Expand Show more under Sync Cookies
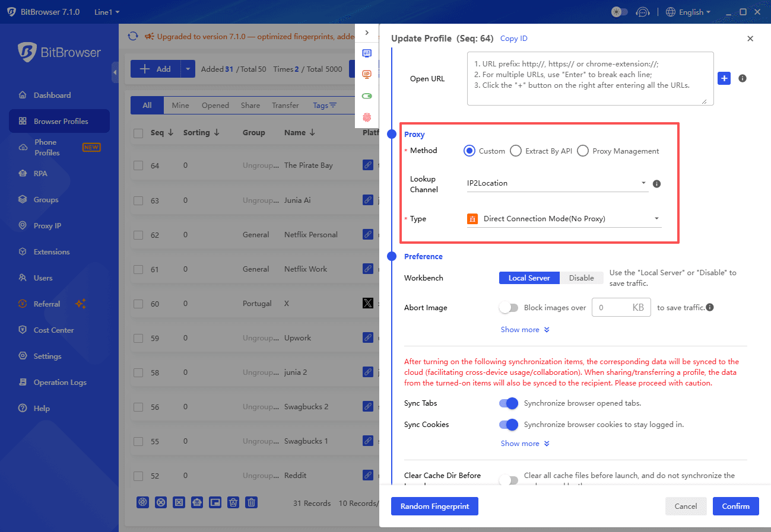Viewport: 771px width, 532px height. [x=525, y=444]
